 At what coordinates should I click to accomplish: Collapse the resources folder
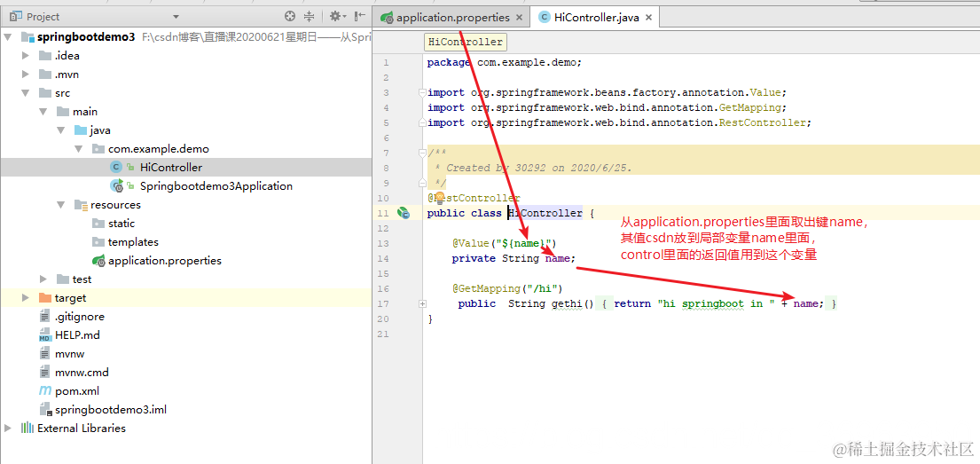tap(60, 205)
